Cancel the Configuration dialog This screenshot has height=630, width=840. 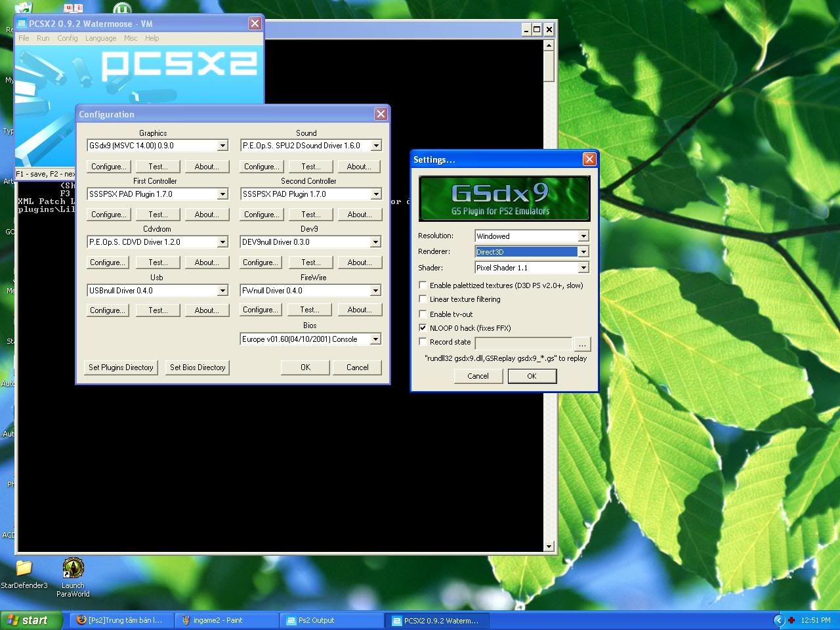coord(358,367)
